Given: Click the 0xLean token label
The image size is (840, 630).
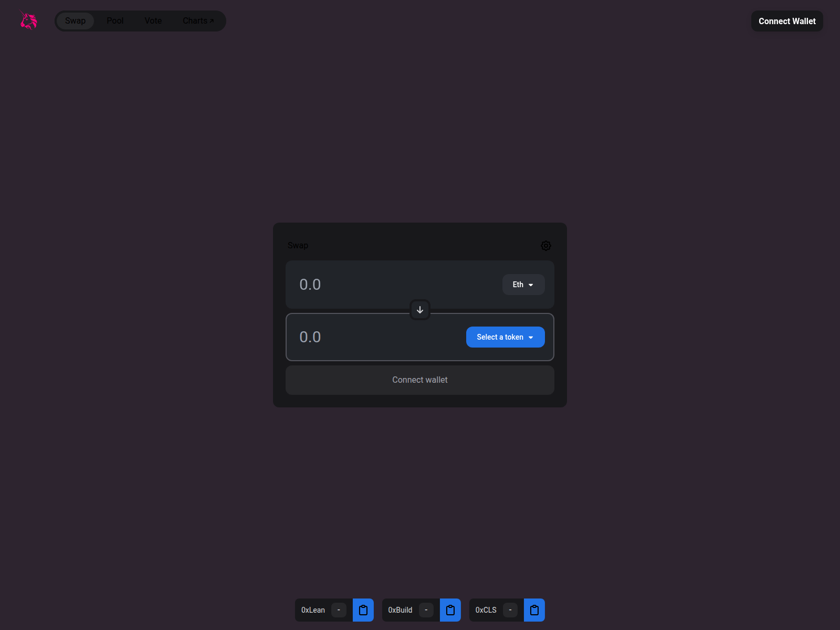Looking at the screenshot, I should (x=313, y=610).
